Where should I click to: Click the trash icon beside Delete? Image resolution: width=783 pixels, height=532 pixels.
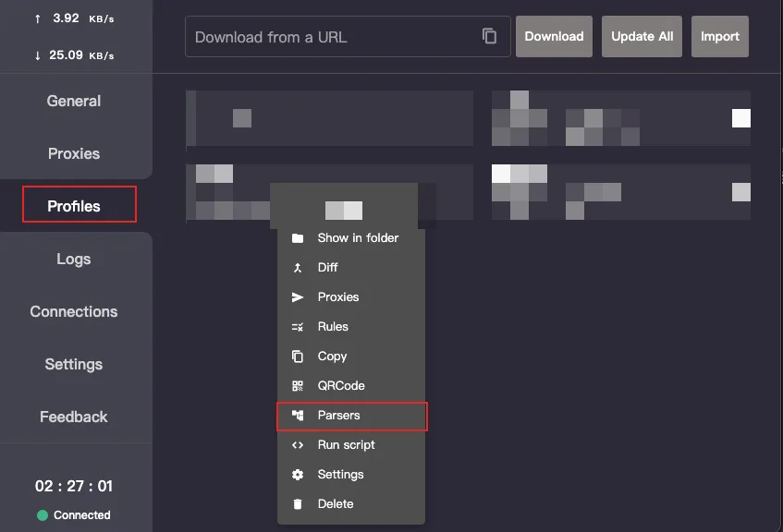click(298, 504)
